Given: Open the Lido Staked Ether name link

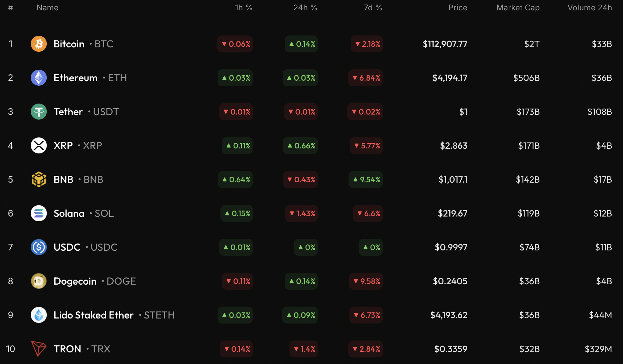Looking at the screenshot, I should (x=94, y=315).
